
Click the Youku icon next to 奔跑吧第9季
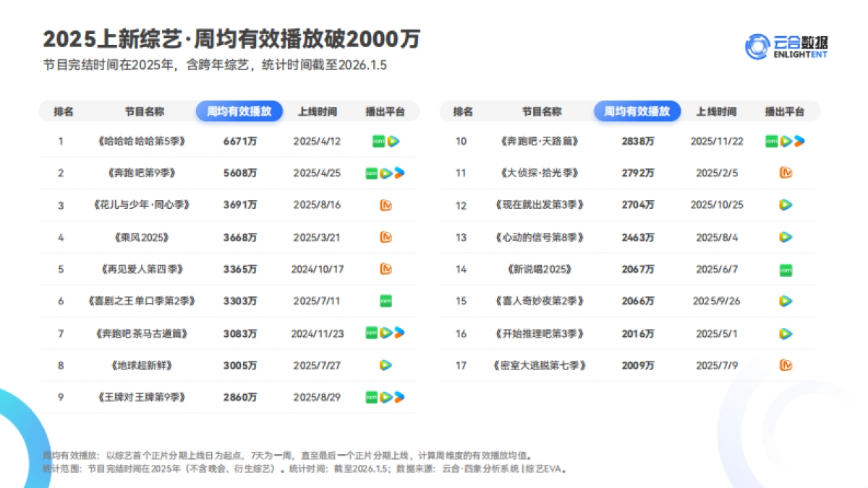pyautogui.click(x=399, y=173)
